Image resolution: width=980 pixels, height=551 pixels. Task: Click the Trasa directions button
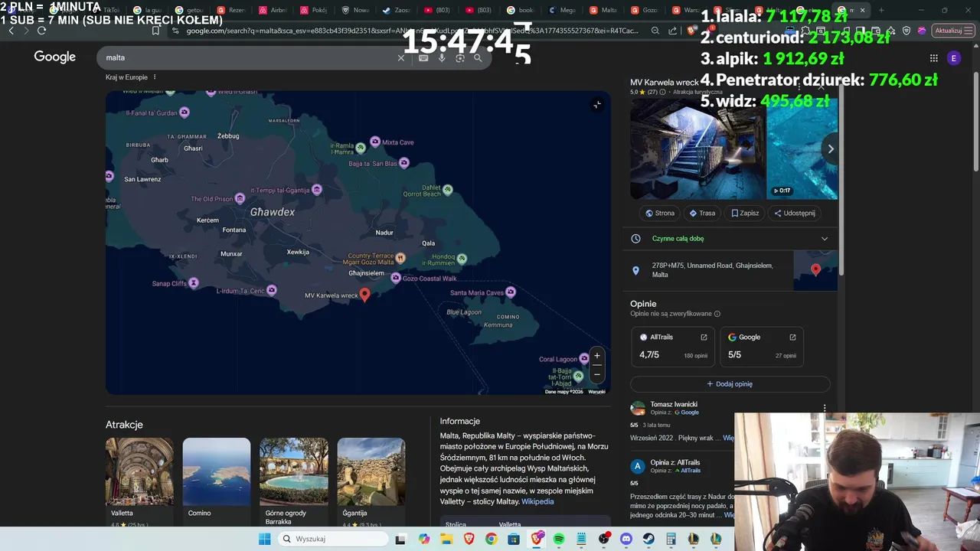[x=702, y=214]
